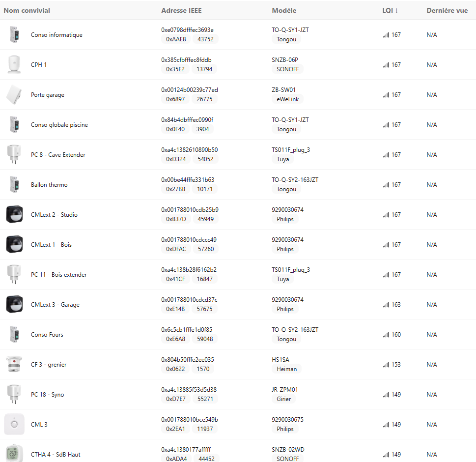Click the CF 3 - grenier smoke detector icon
The height and width of the screenshot is (462, 476).
[x=14, y=365]
